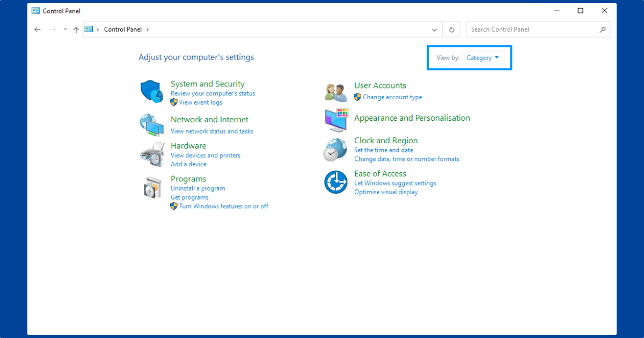Viewport: 644px width, 338px height.
Task: Open the Uninstall a program link
Action: (197, 188)
